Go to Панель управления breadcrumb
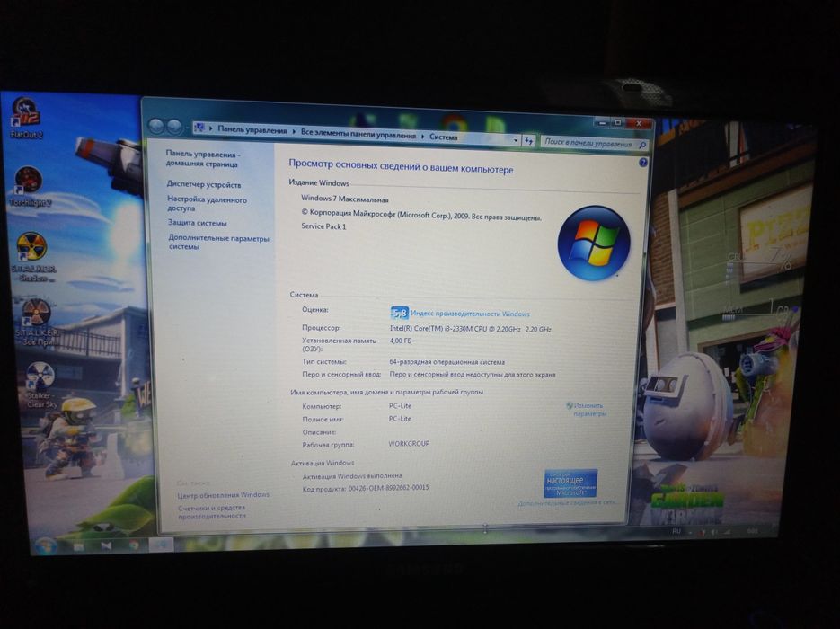840x629 pixels. tap(252, 129)
